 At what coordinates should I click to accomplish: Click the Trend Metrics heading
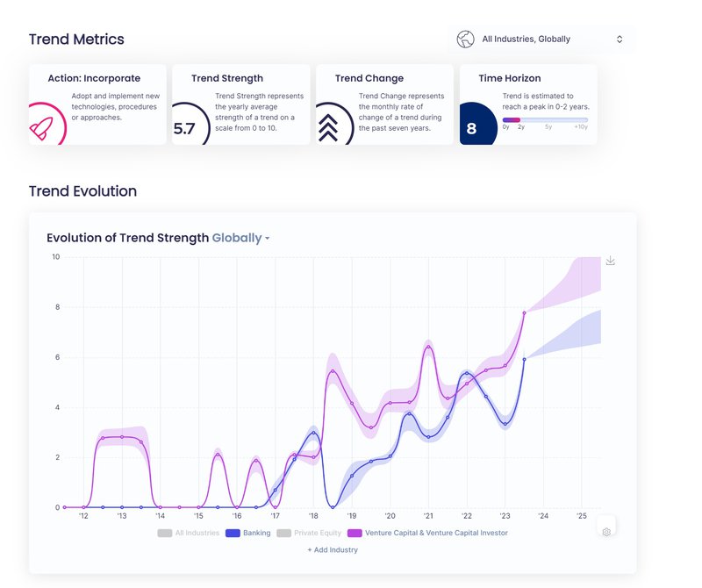tap(77, 39)
